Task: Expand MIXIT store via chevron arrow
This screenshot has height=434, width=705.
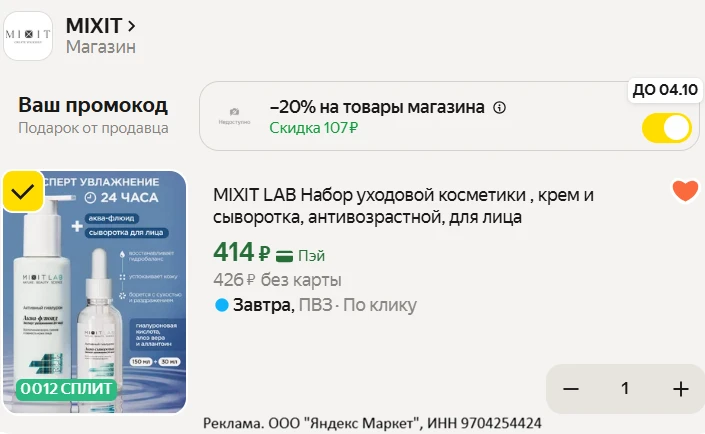Action: pos(131,26)
